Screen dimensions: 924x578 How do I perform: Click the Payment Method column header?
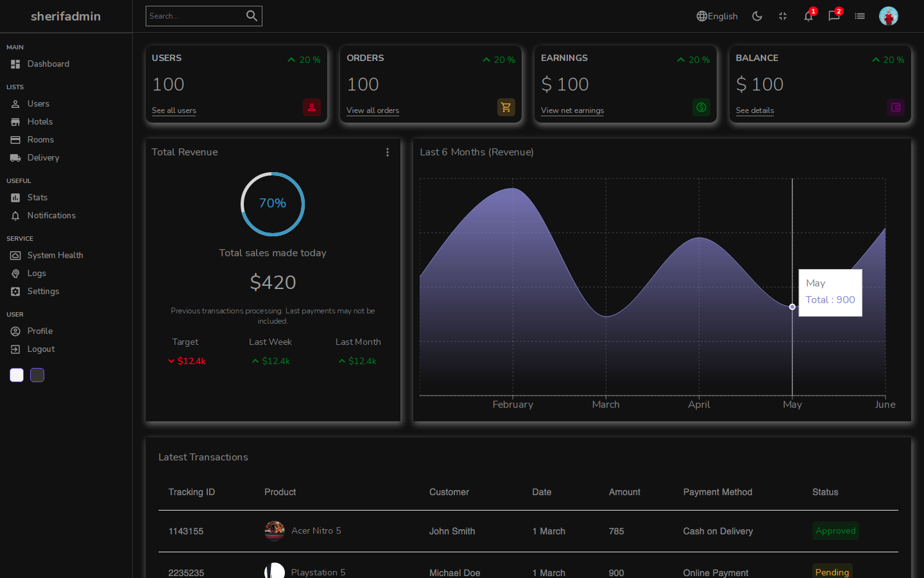pos(717,493)
